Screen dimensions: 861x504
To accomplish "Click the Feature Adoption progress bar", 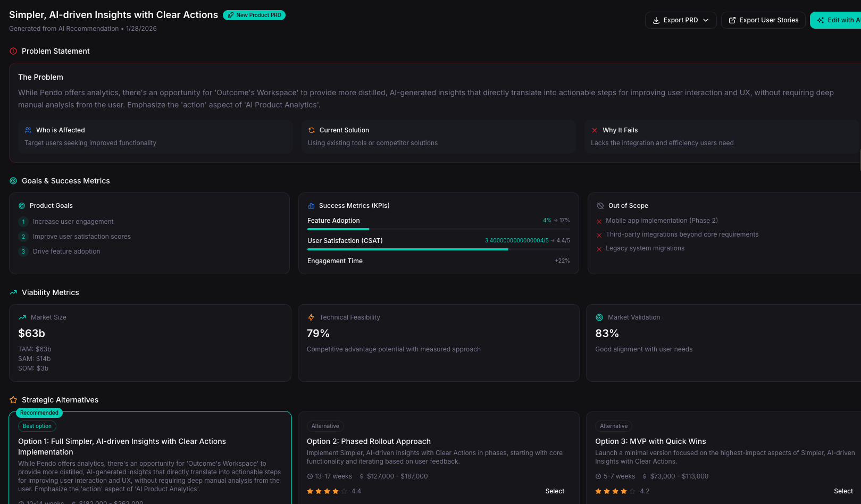I will click(439, 229).
